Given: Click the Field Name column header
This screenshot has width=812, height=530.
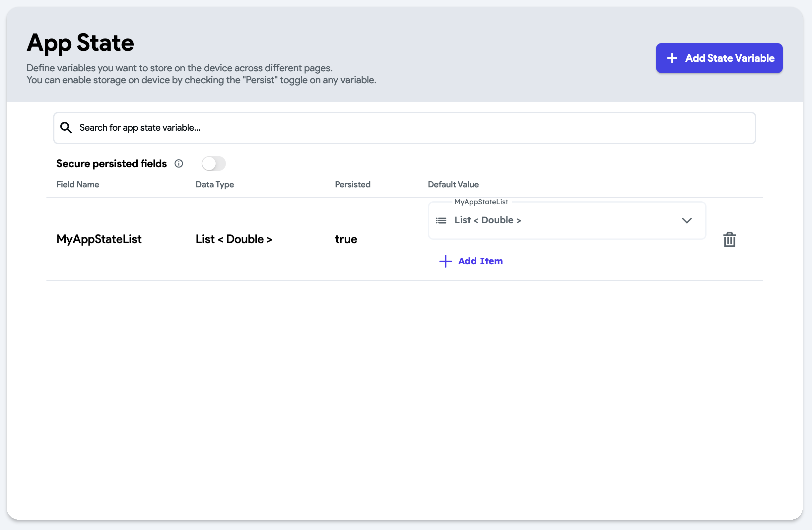Looking at the screenshot, I should click(77, 184).
